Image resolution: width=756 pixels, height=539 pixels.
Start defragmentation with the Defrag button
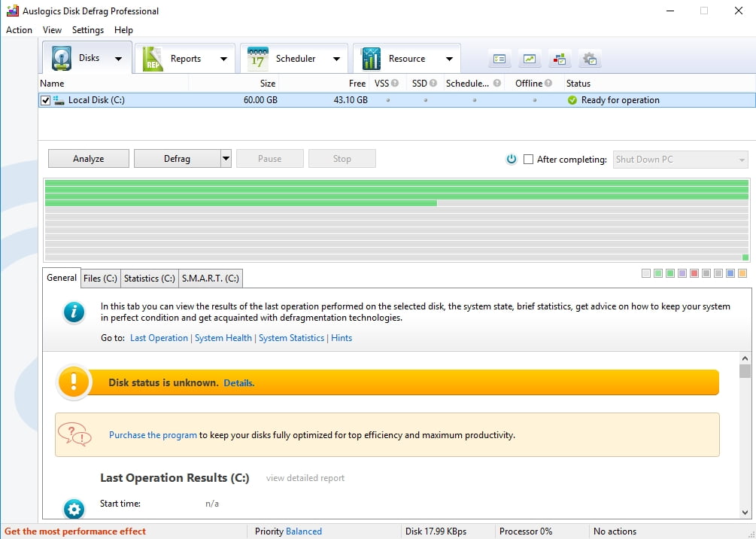177,159
